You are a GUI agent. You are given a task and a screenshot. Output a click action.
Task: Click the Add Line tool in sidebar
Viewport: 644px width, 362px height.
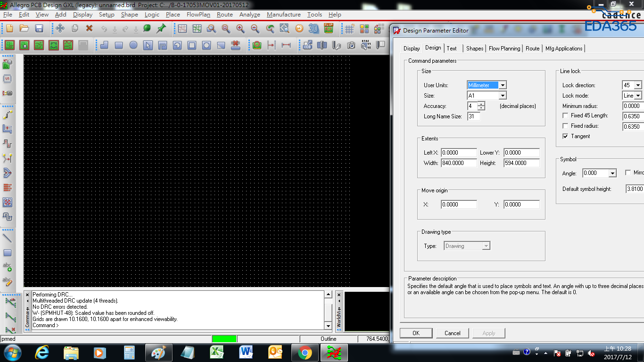(8, 238)
